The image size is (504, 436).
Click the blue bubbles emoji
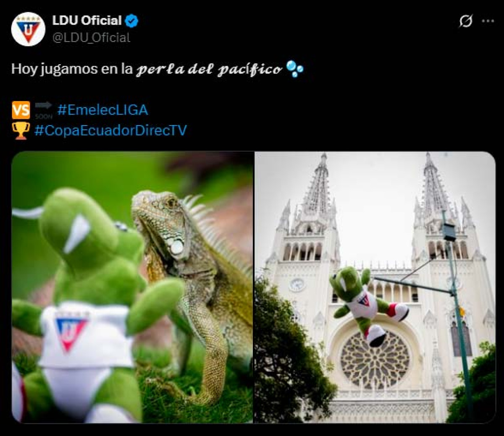point(294,69)
